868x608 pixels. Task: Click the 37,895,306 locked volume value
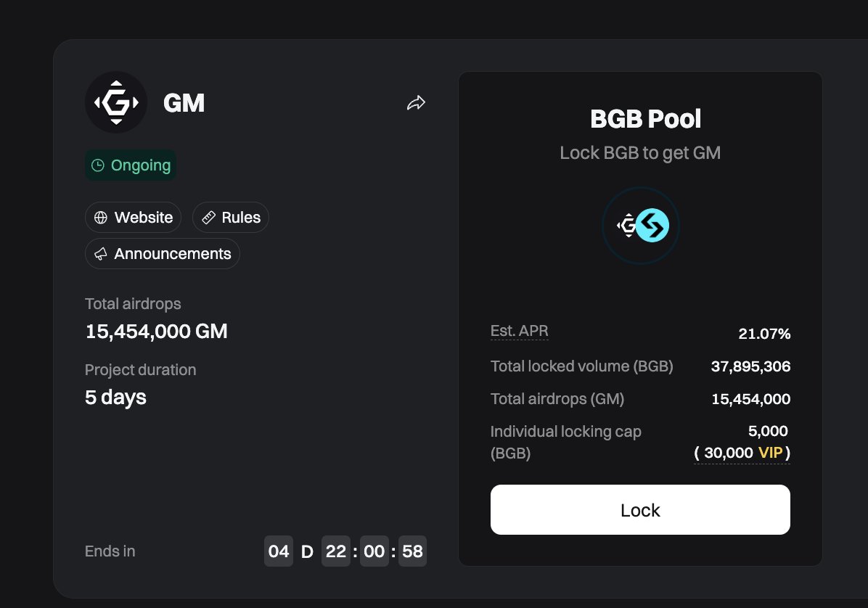(x=750, y=366)
